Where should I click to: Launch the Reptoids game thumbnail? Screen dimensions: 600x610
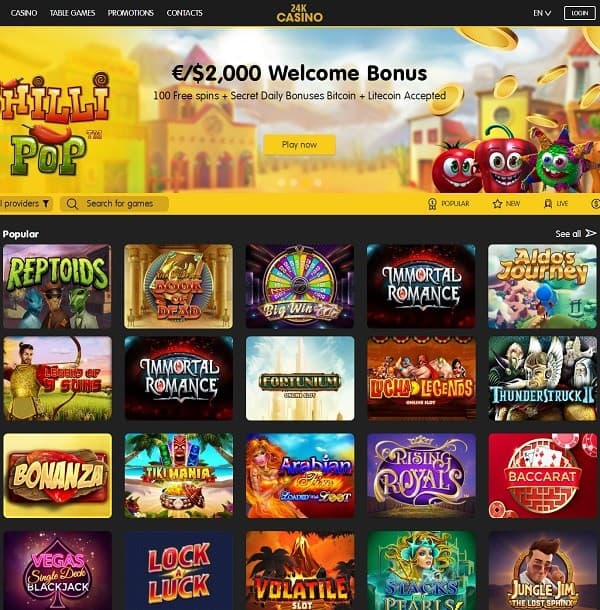click(x=57, y=286)
